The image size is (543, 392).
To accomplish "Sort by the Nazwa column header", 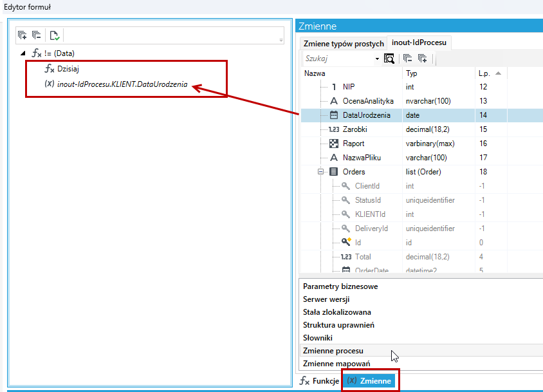I will [351, 73].
